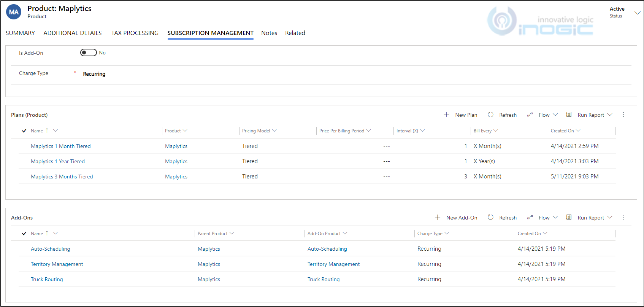644x307 pixels.
Task: Click sort arrow on Plans Name column
Action: 47,130
